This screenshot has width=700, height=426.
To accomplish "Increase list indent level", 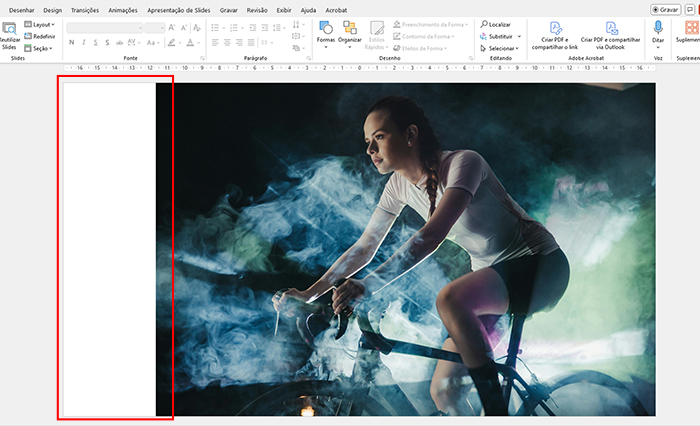I will (x=264, y=28).
